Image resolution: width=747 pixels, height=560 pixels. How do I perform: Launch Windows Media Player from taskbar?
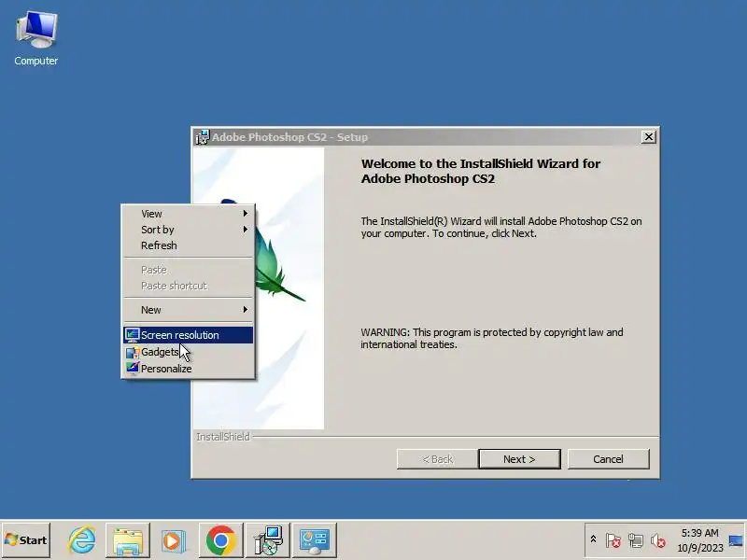click(x=174, y=540)
